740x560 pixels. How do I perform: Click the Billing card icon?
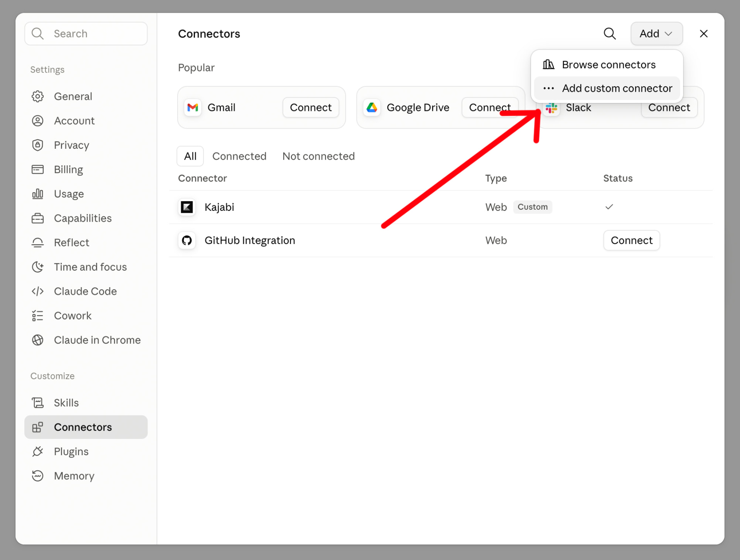coord(37,170)
